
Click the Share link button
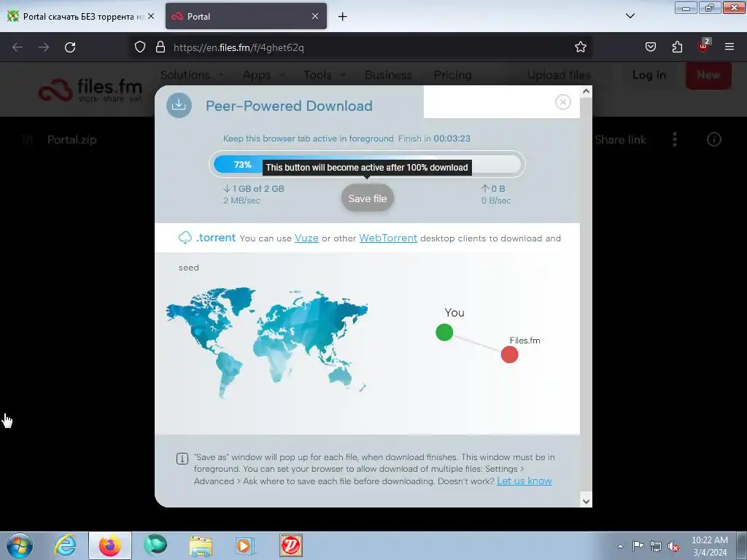pos(620,139)
